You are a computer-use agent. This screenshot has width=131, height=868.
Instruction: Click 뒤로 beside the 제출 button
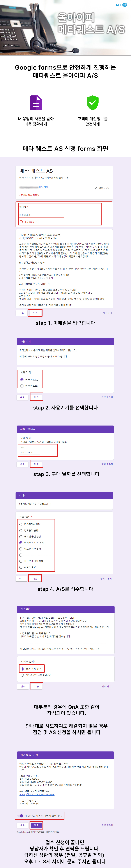pos(23,825)
